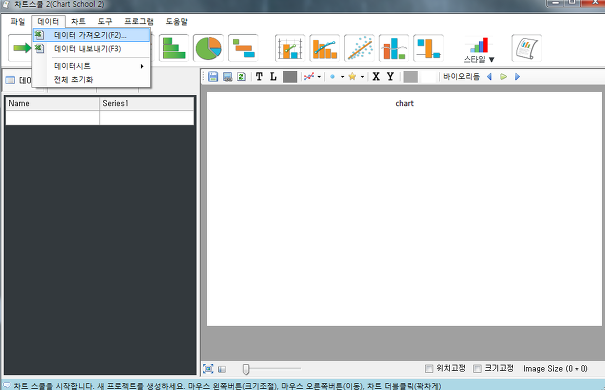Click the Excel icon beside 데이터 내보내기
Image resolution: width=605 pixels, height=390 pixels.
coord(39,49)
